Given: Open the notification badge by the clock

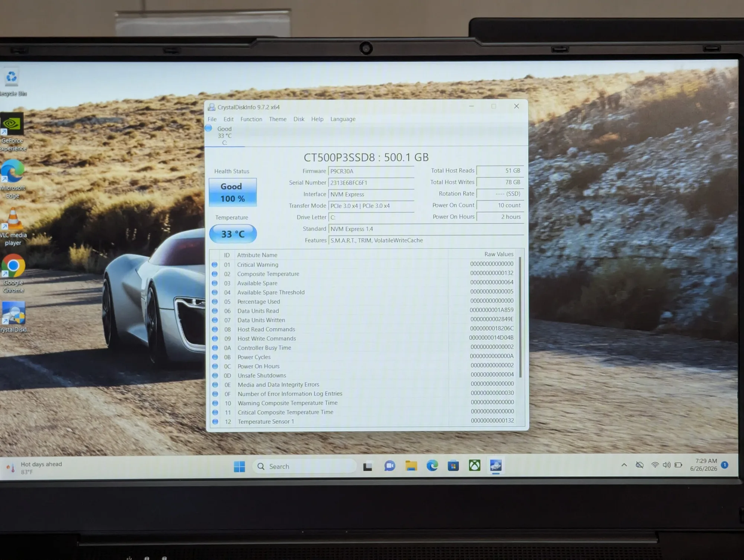Looking at the screenshot, I should (724, 465).
